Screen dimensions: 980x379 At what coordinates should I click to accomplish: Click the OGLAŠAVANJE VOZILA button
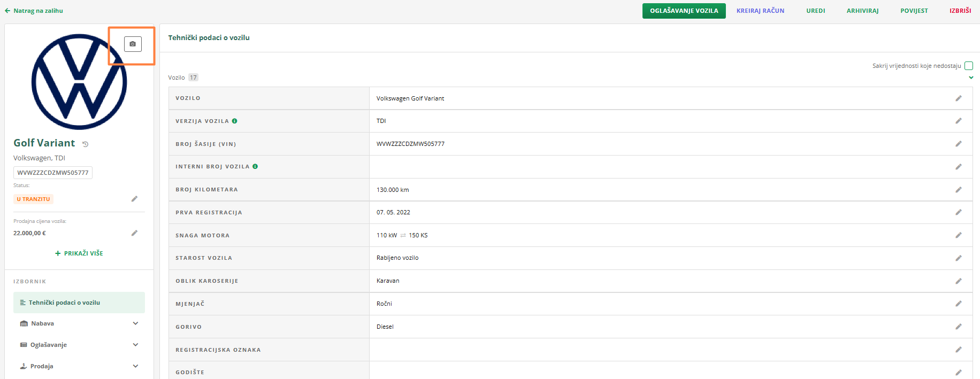[684, 11]
